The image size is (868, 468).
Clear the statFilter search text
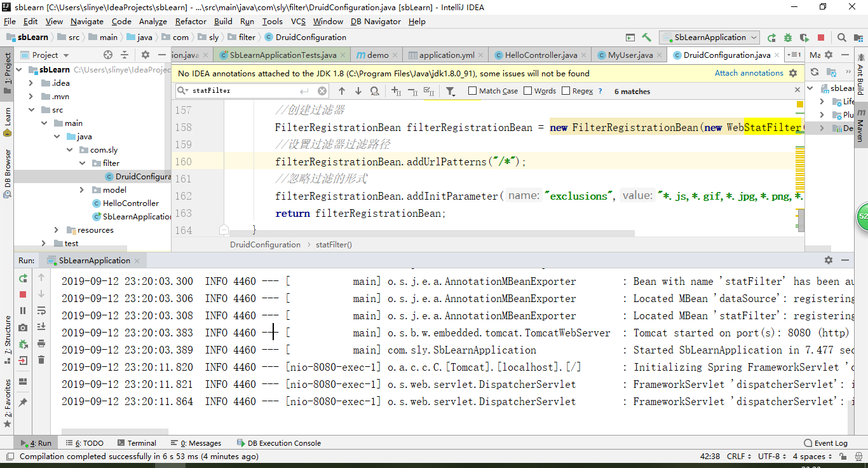[x=322, y=91]
